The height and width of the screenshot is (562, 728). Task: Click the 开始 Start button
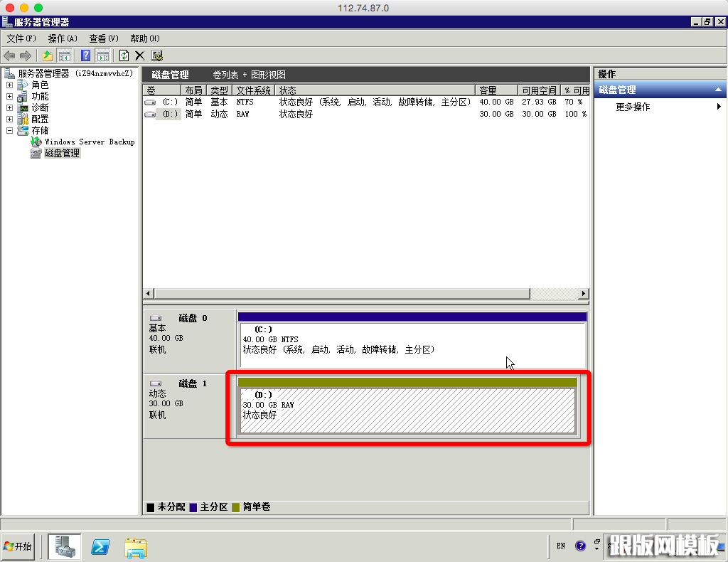(18, 546)
